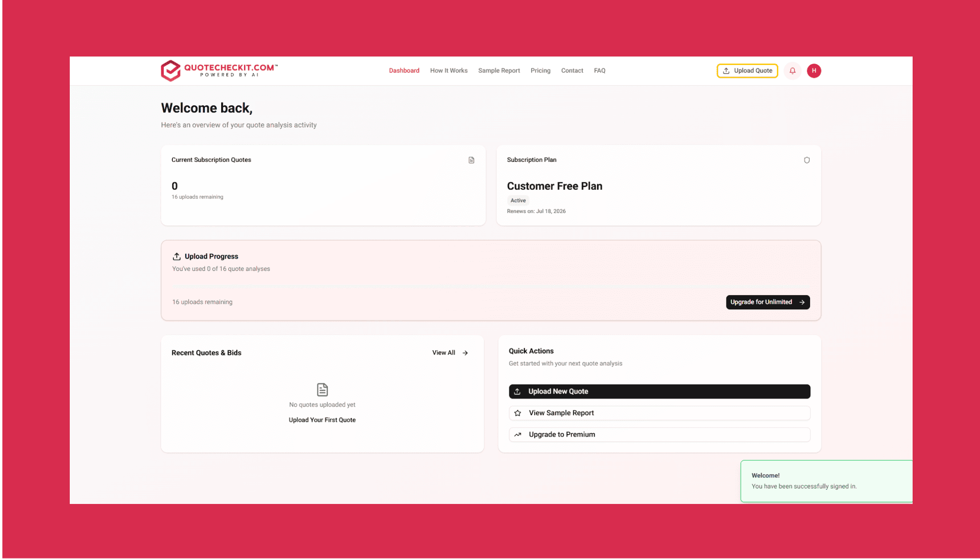Screen dimensions: 980x559
Task: Open the Contact page
Action: pos(572,71)
